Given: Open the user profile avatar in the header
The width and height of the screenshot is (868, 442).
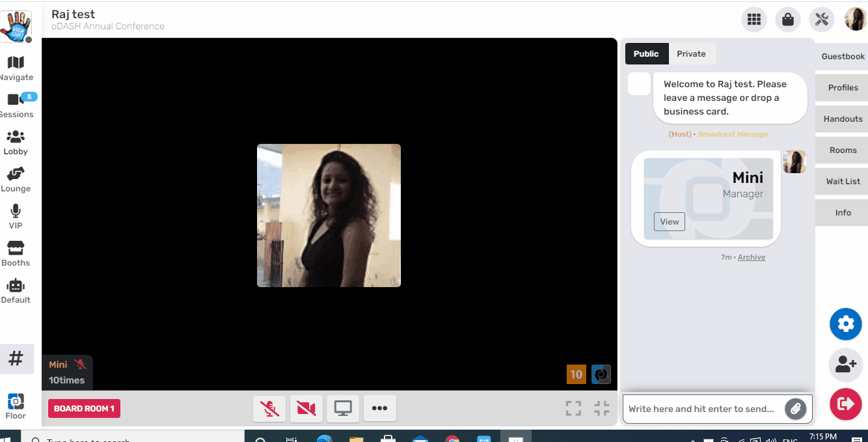Looking at the screenshot, I should [855, 20].
